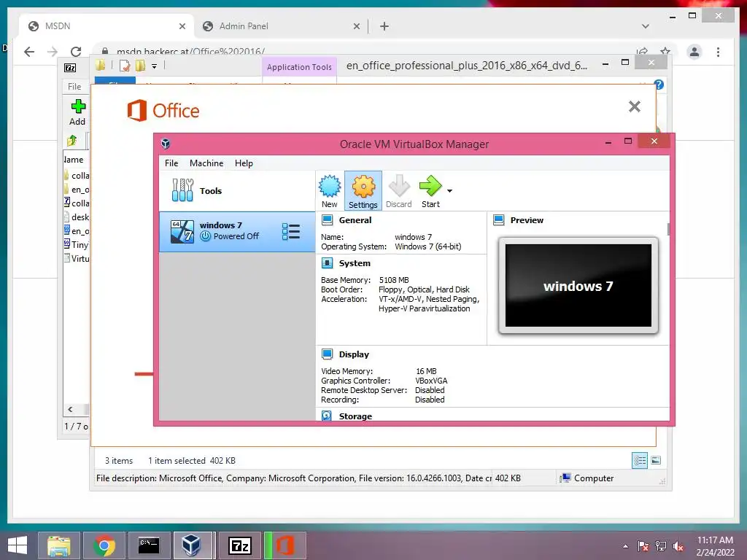Click the Storage section title link
The height and width of the screenshot is (560, 747).
[x=355, y=416]
